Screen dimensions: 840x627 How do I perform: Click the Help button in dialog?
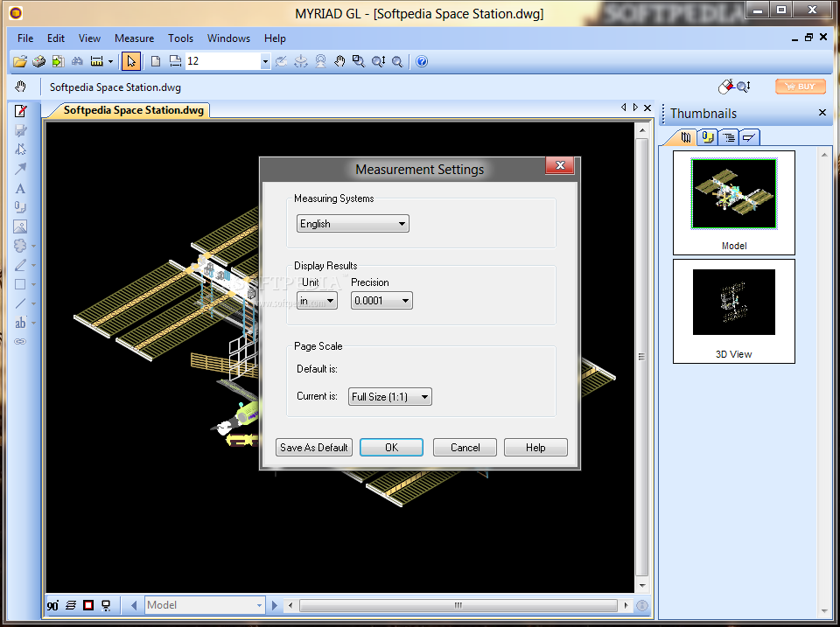coord(535,448)
